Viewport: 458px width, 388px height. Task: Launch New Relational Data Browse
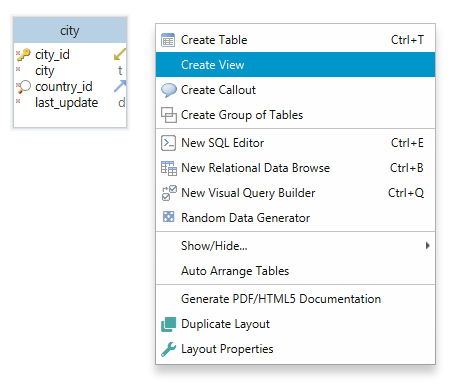(x=295, y=168)
